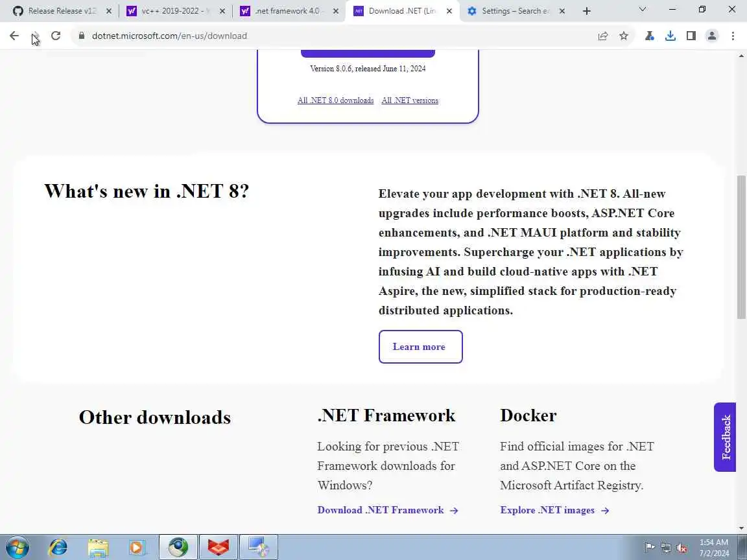Click the Learn more button
The image size is (747, 560).
coord(420,347)
